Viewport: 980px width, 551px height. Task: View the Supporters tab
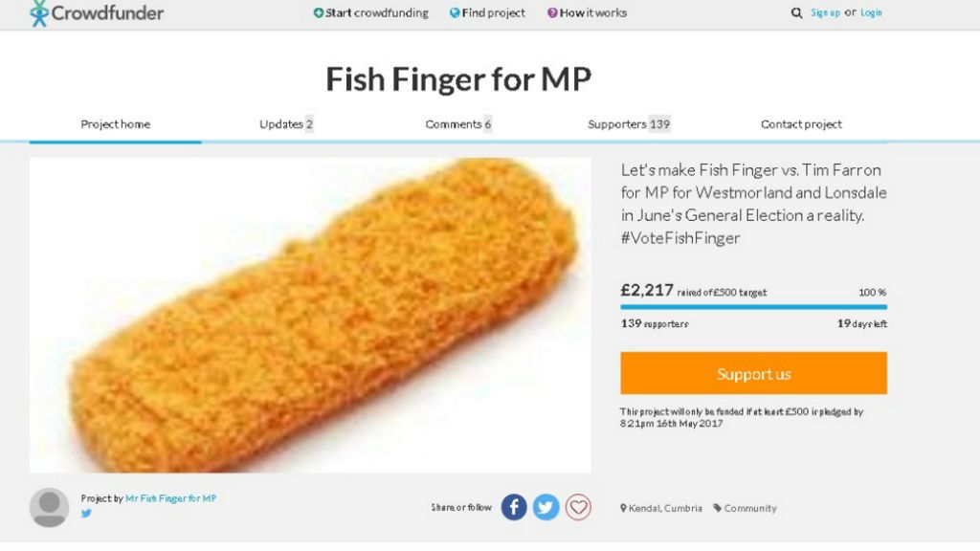(x=629, y=124)
